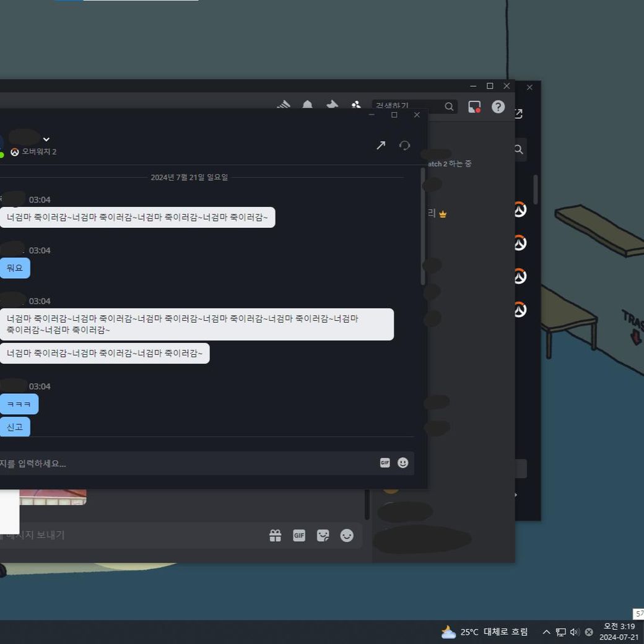Open the weather widget showing 25°C

click(484, 632)
